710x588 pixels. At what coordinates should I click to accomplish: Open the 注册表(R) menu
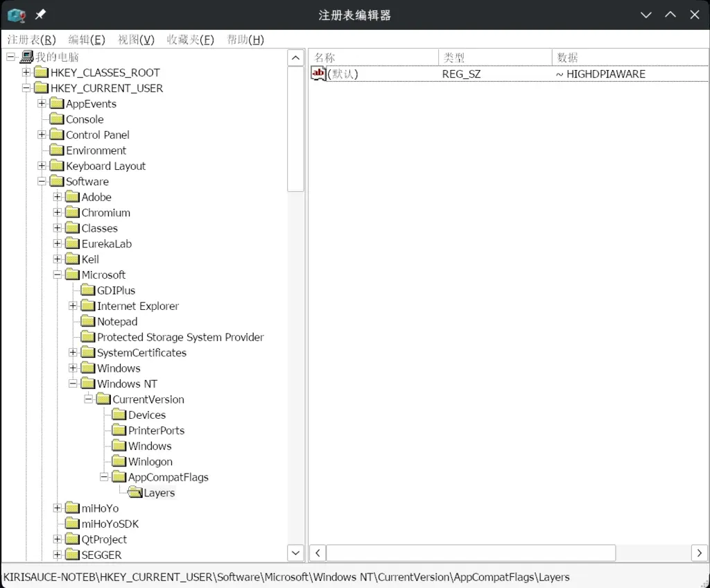pos(31,40)
